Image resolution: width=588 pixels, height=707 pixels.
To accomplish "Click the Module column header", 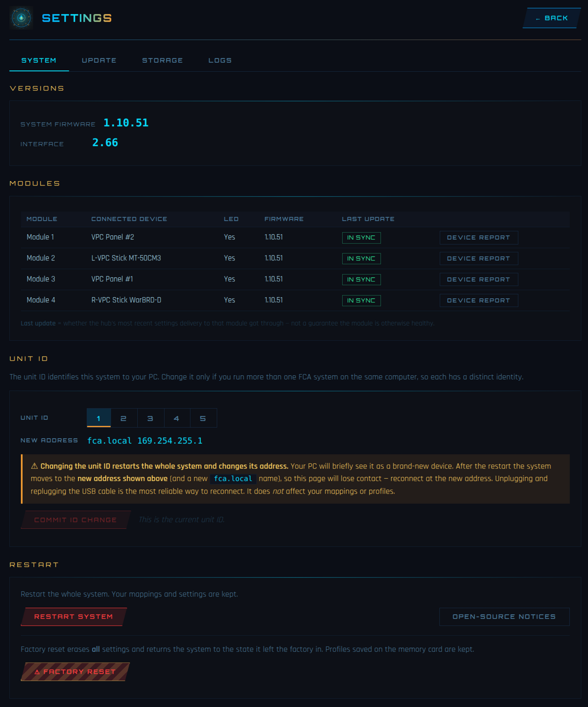I will click(42, 219).
